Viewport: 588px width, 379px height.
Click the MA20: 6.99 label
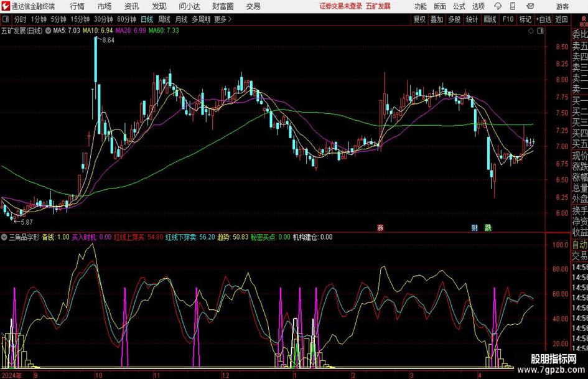pos(131,30)
